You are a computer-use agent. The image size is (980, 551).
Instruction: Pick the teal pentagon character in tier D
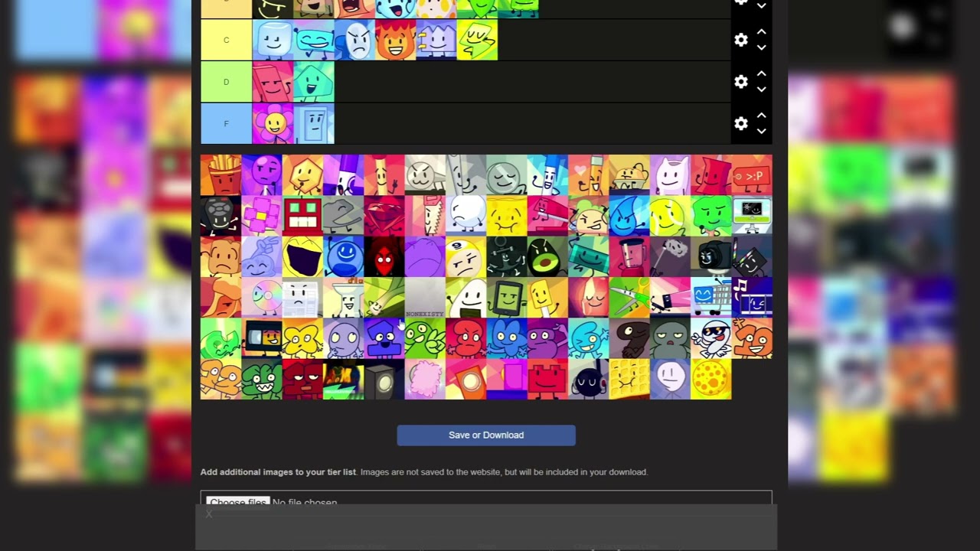[x=314, y=82]
